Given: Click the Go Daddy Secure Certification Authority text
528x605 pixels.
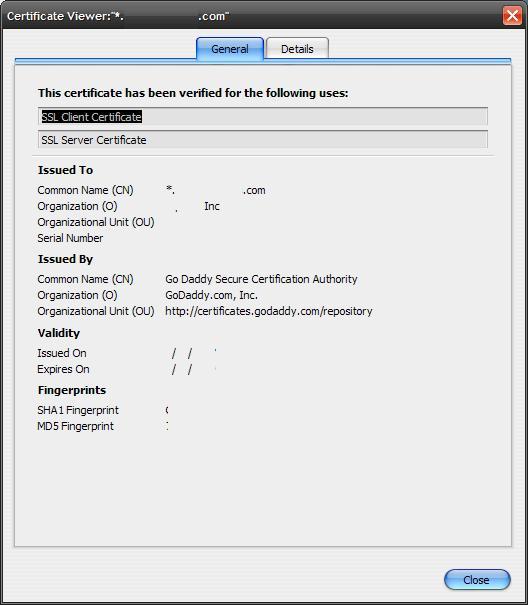Looking at the screenshot, I should 261,279.
